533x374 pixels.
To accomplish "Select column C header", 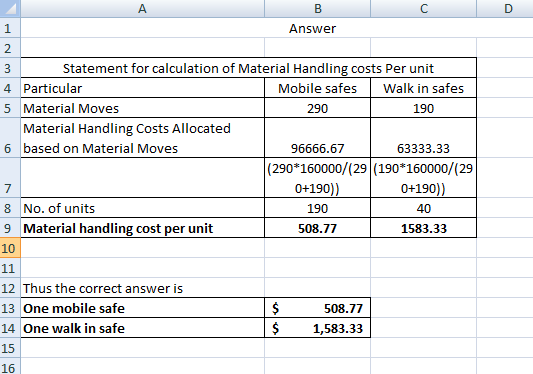I will (424, 8).
